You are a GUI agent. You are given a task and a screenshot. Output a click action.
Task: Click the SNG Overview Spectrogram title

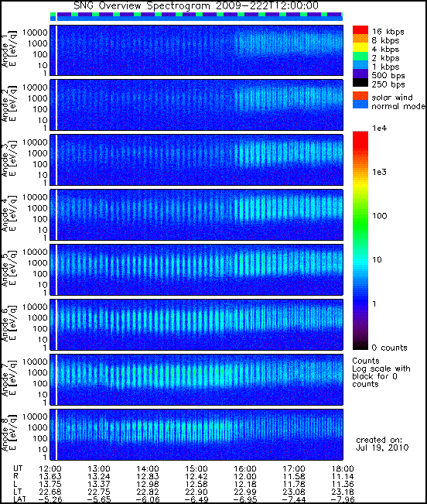[196, 5]
